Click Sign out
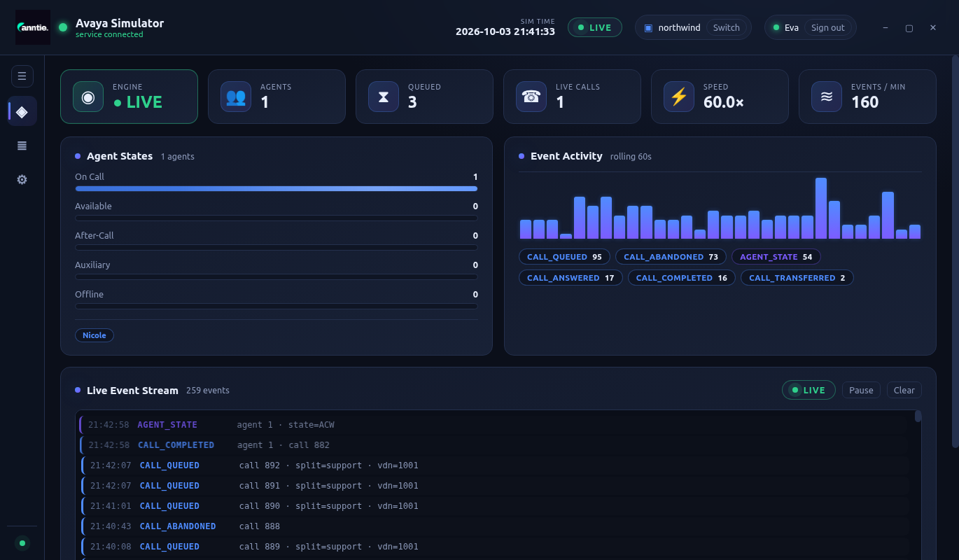 (828, 28)
